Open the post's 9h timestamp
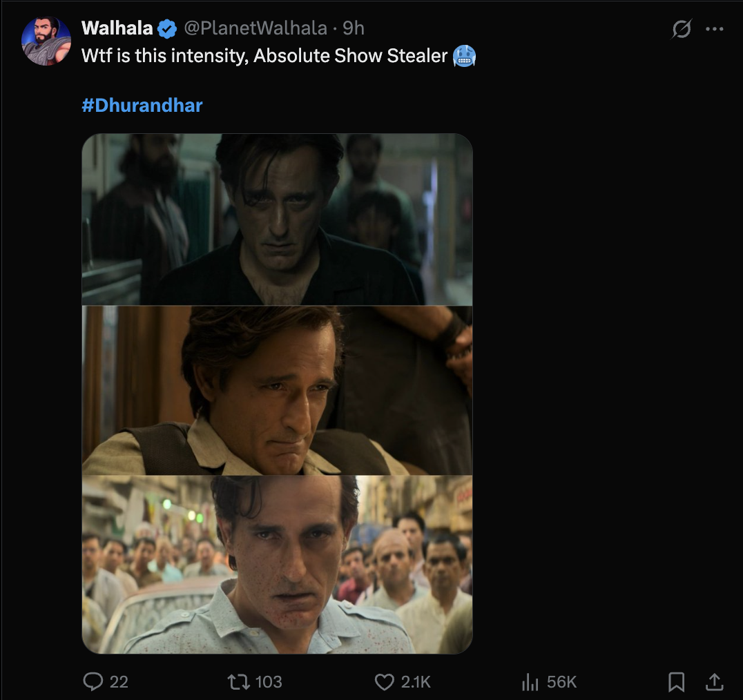743x700 pixels. pyautogui.click(x=354, y=28)
